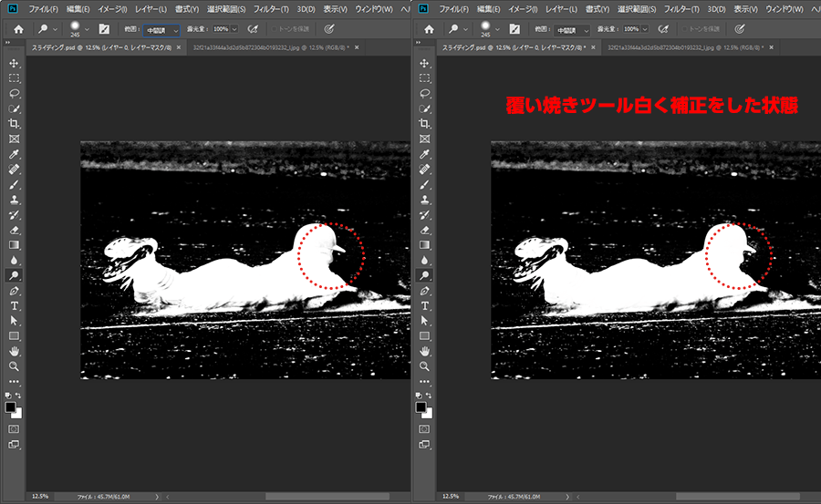Toggle the brush settings panel in right window
This screenshot has height=504, width=821.
point(514,29)
